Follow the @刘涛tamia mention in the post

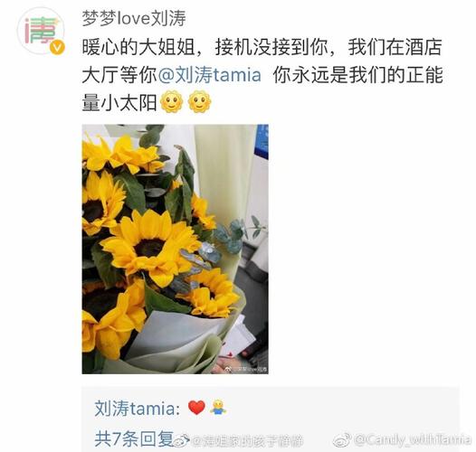[209, 75]
